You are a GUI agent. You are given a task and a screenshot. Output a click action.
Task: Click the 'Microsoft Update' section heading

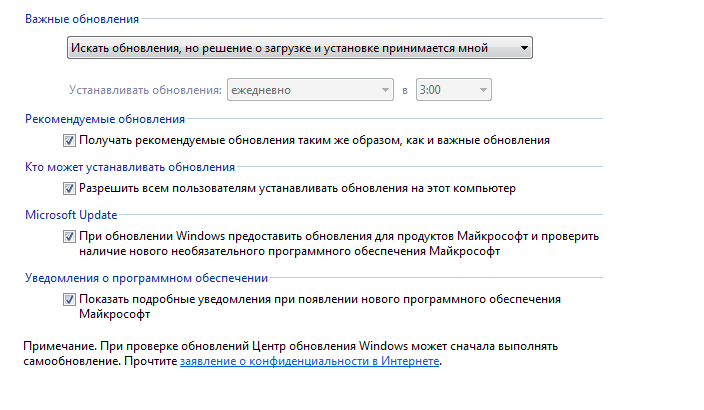(71, 215)
